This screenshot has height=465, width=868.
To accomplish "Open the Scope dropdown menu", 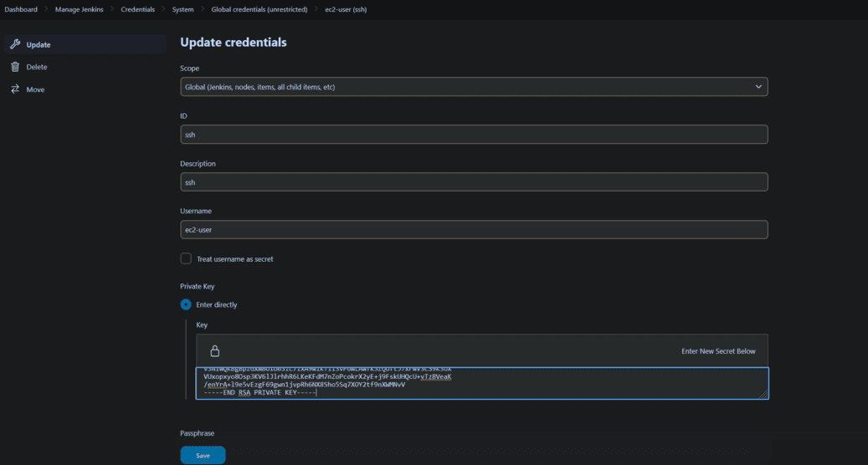I will [x=473, y=87].
